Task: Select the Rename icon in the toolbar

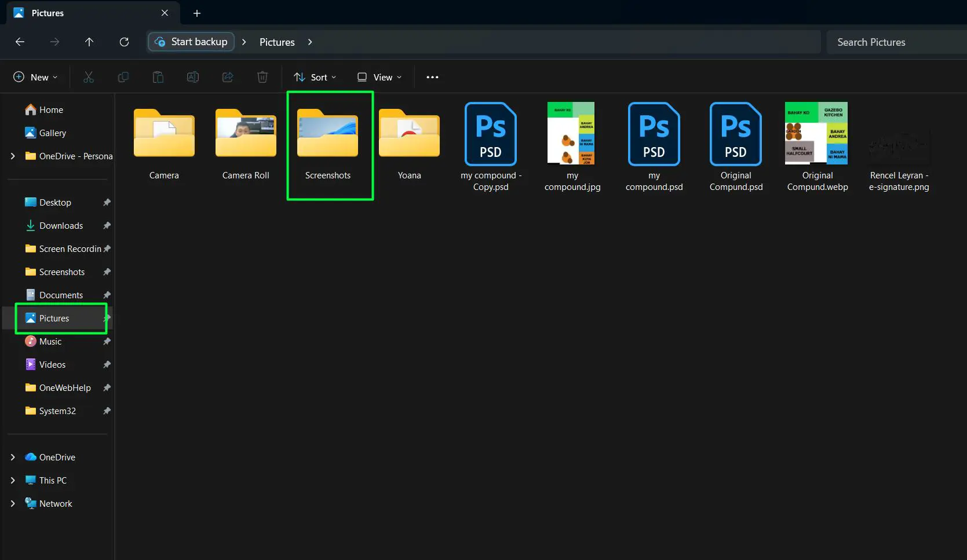Action: (192, 76)
